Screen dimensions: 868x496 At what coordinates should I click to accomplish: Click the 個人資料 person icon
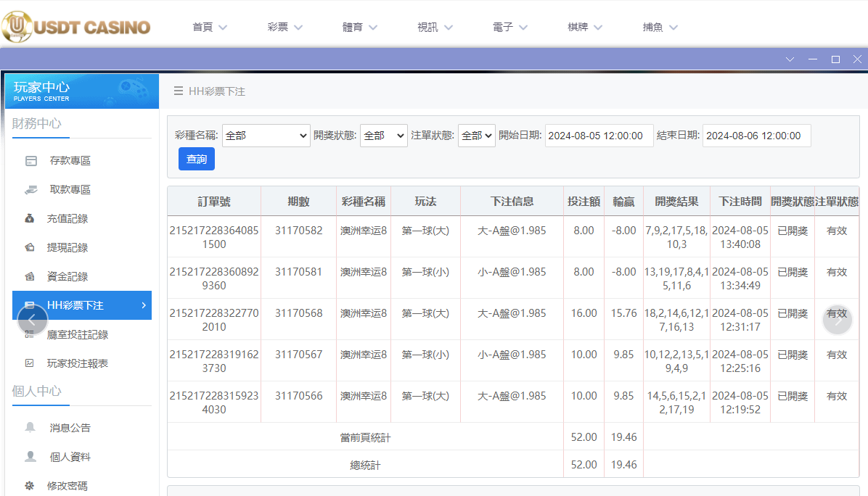32,456
